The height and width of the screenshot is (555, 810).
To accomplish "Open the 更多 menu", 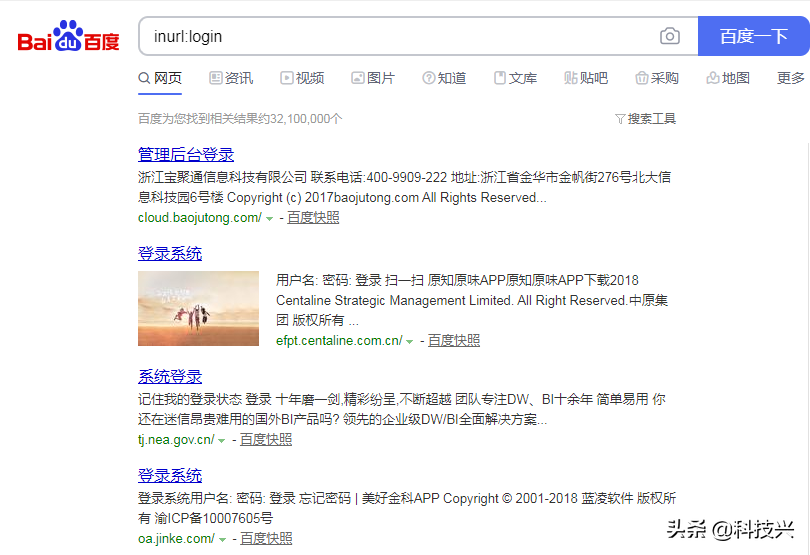I will 791,78.
